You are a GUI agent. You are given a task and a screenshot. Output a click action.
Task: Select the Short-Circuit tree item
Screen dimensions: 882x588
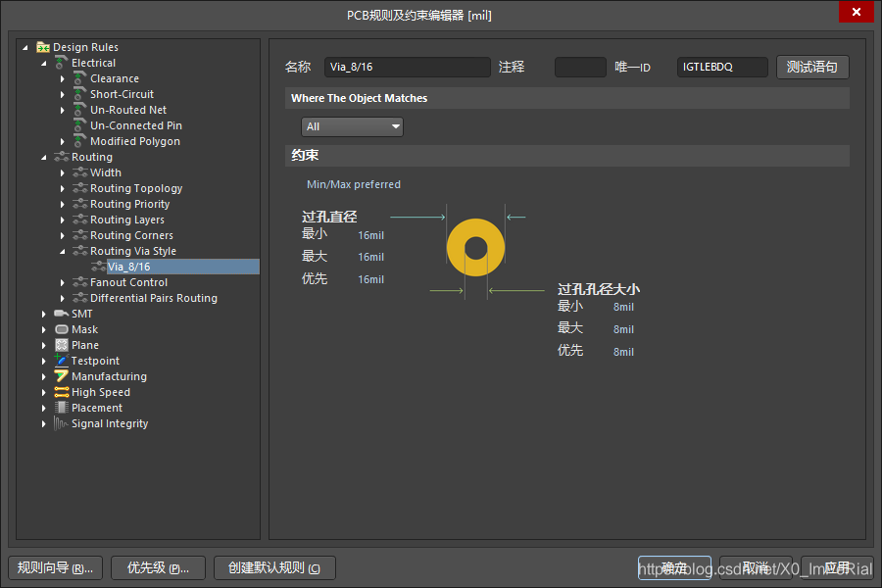122,94
